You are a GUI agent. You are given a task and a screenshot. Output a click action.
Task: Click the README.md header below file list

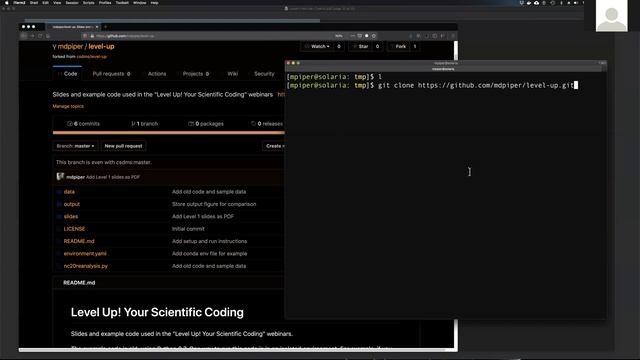coord(79,282)
